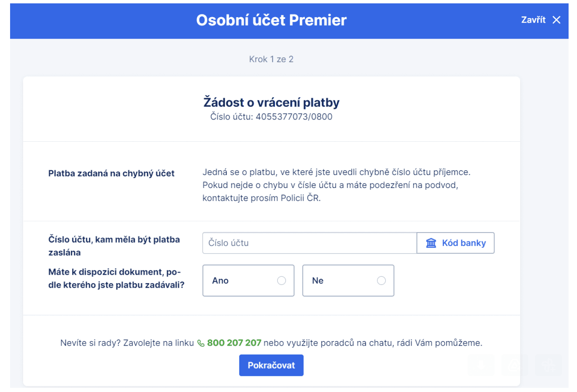Choose the Ne option box label
Screen dimensions: 577x392
[318, 281]
